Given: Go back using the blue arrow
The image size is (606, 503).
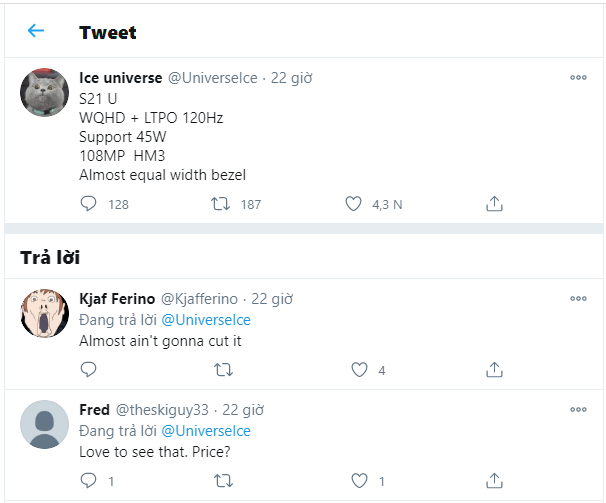Looking at the screenshot, I should (x=36, y=31).
